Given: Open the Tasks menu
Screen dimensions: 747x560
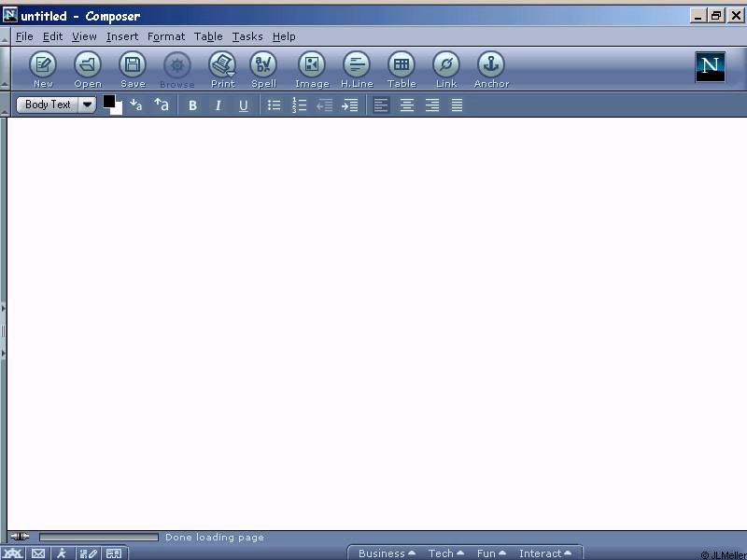Looking at the screenshot, I should (x=247, y=36).
